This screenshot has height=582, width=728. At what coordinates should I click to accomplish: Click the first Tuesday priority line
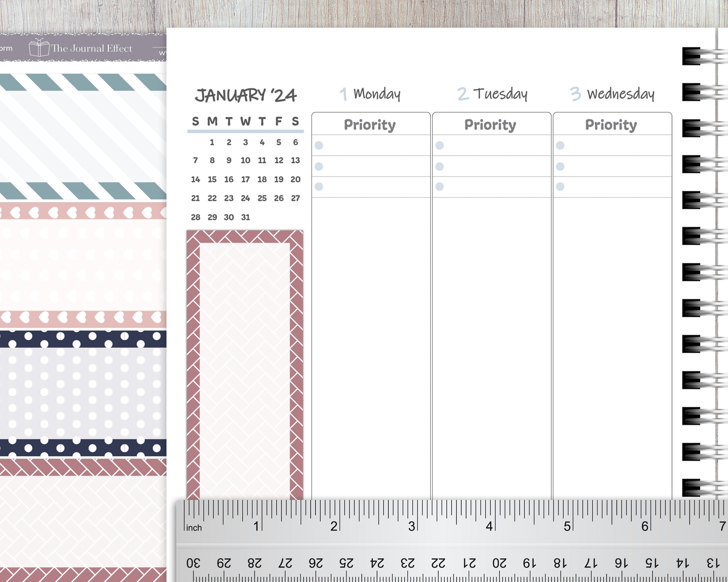tap(492, 145)
